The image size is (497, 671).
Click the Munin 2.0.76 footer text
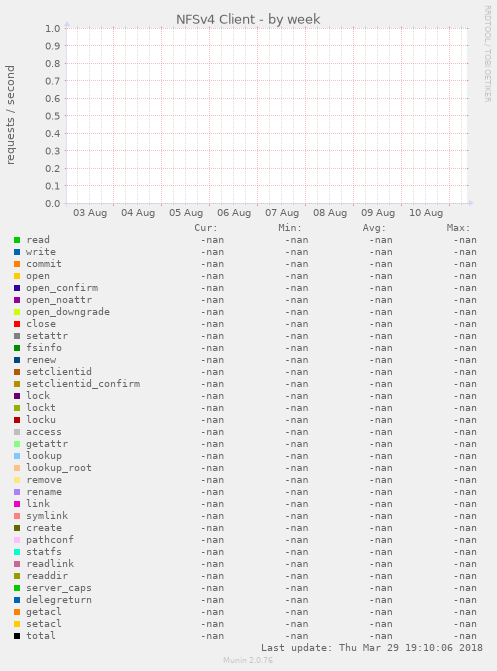pos(248,660)
